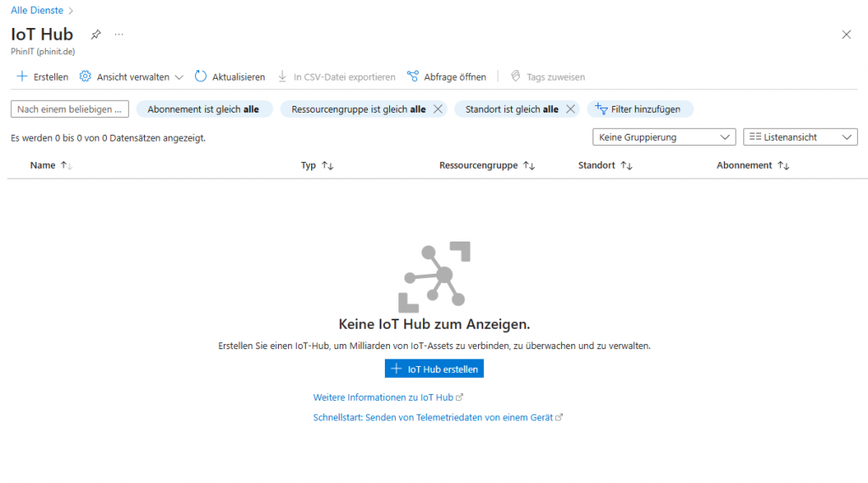
Task: Click the Keine IoT Hub zum Anzeigen heading
Action: (434, 325)
